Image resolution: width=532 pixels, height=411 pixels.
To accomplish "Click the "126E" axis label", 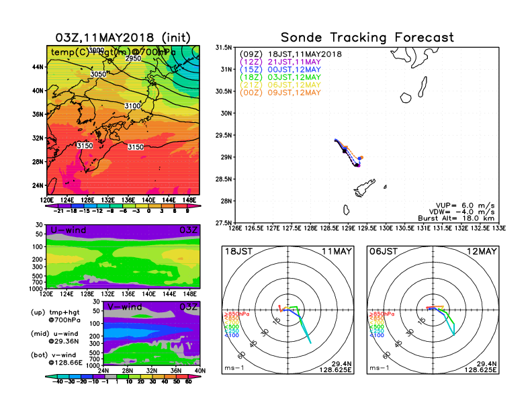I will tap(235, 228).
